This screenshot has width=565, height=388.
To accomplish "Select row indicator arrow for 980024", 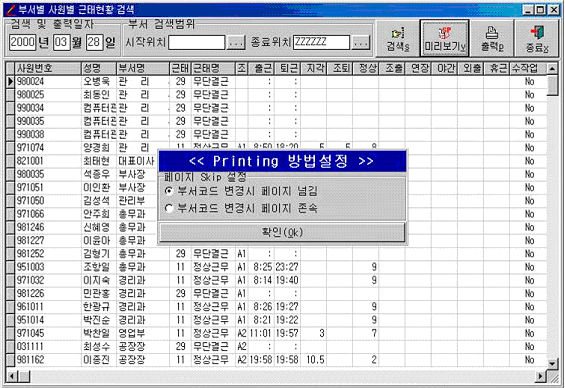I will point(10,82).
